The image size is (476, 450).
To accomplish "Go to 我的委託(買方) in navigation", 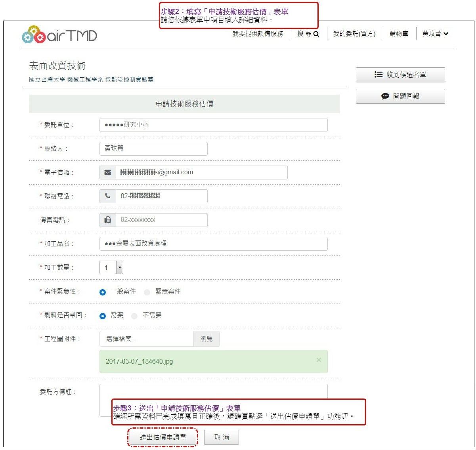I will coord(354,34).
